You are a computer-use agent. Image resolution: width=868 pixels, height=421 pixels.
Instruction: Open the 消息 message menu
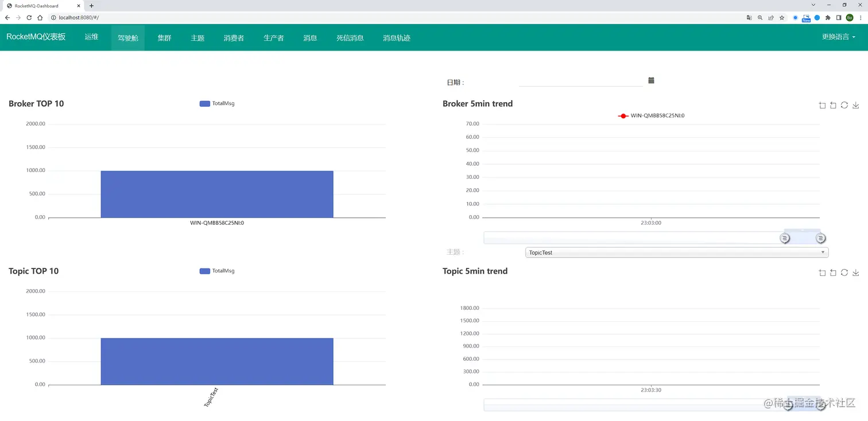[x=310, y=38]
